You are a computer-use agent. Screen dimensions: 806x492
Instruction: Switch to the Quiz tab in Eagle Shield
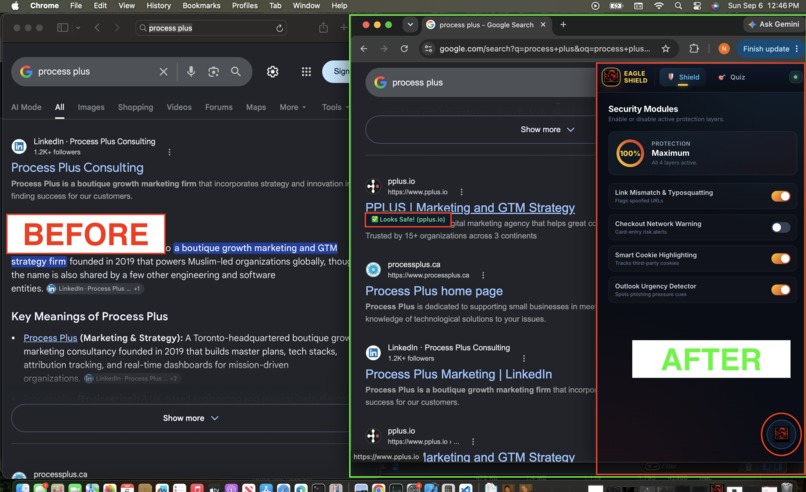(731, 77)
